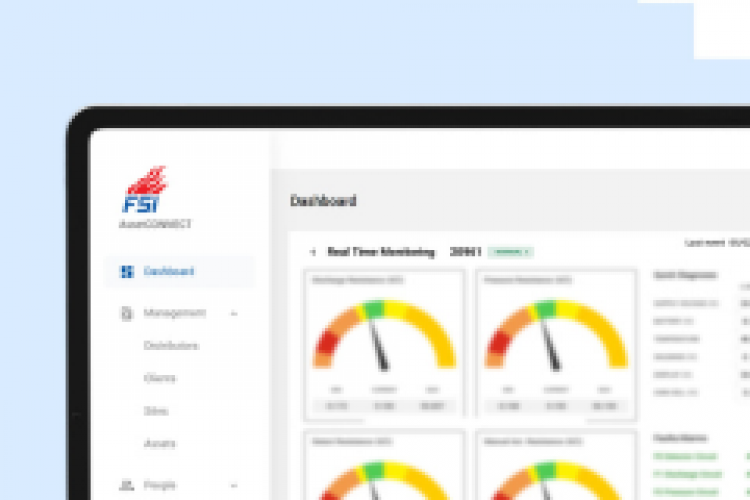Click the People icon in sidebar
The image size is (750, 500).
coord(126,485)
